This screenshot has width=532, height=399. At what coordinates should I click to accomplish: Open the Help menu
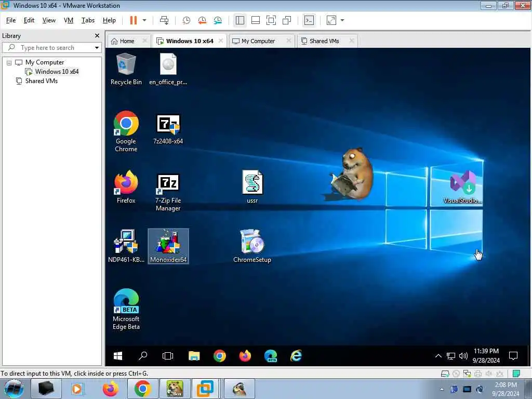(109, 20)
